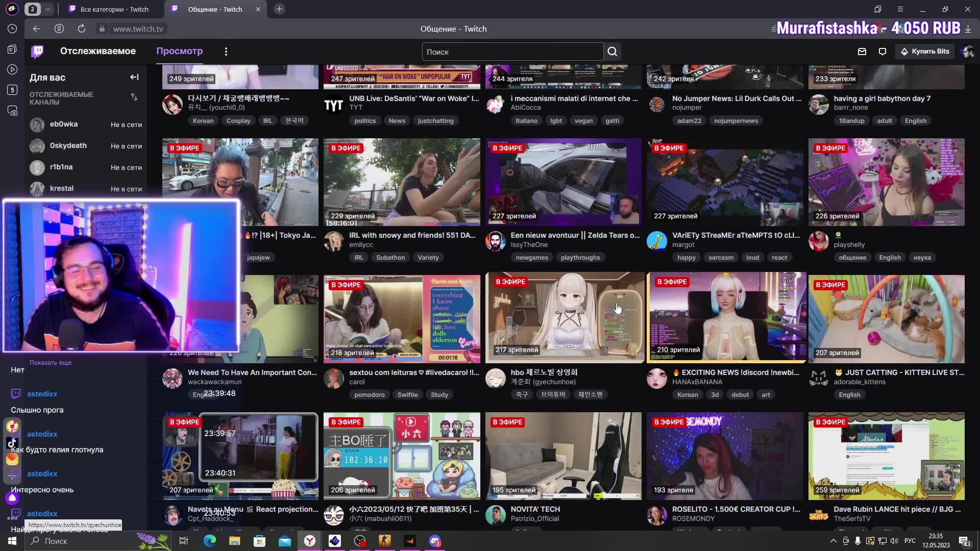The image size is (980, 551).
Task: Select the Cosplay tag
Action: coord(238,121)
